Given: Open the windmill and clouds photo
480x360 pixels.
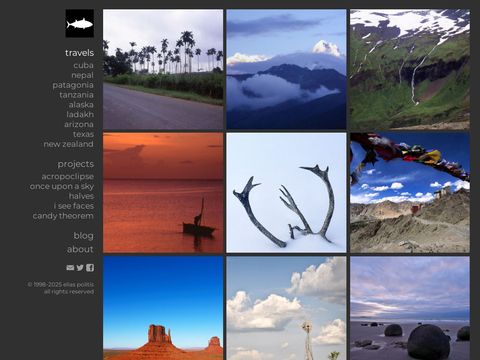Looking at the screenshot, I should (x=286, y=308).
